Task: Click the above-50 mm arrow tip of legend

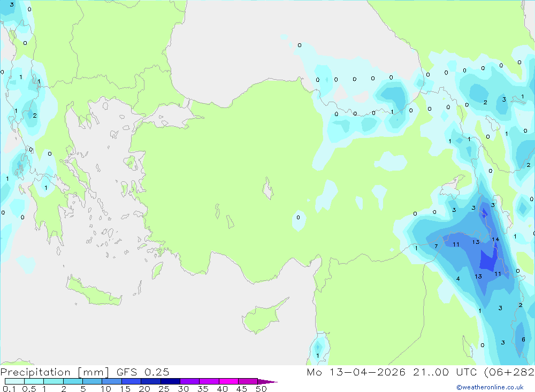Action: coord(267,381)
